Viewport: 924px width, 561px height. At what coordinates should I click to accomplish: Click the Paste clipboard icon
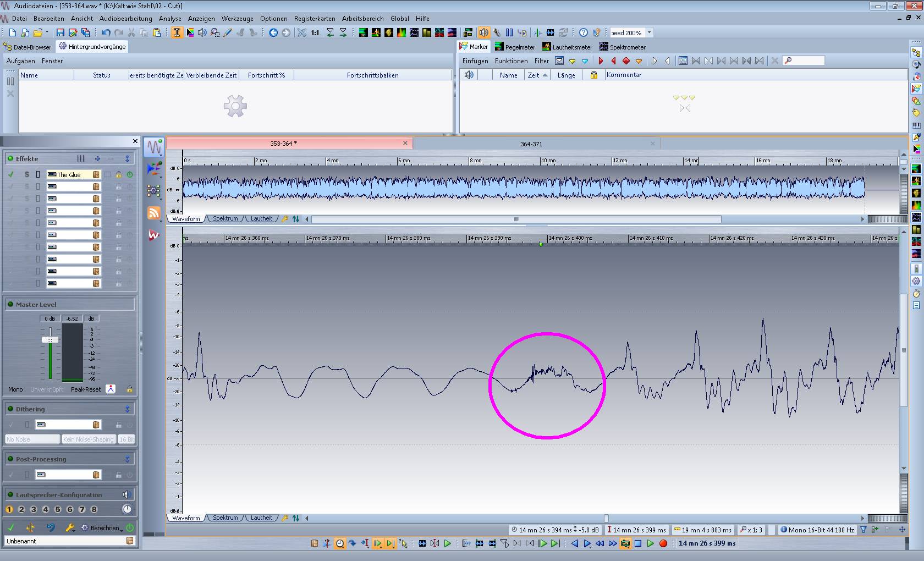tap(157, 33)
